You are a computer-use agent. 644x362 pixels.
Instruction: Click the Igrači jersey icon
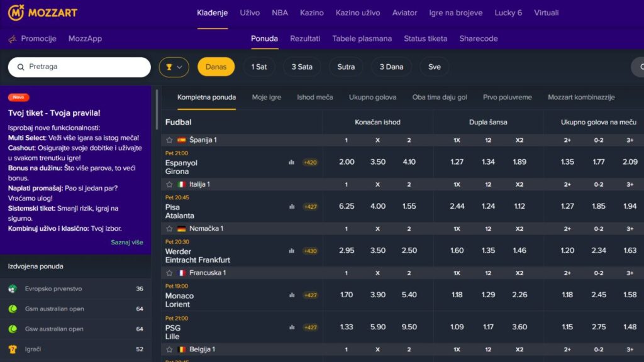click(13, 349)
